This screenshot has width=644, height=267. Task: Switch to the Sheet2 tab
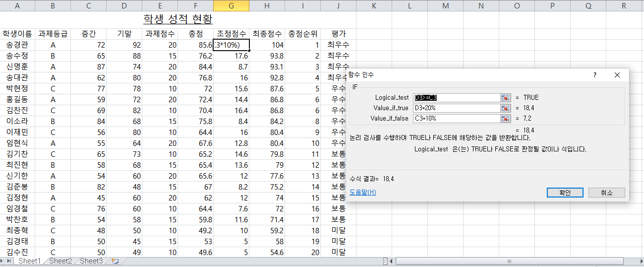(60, 261)
